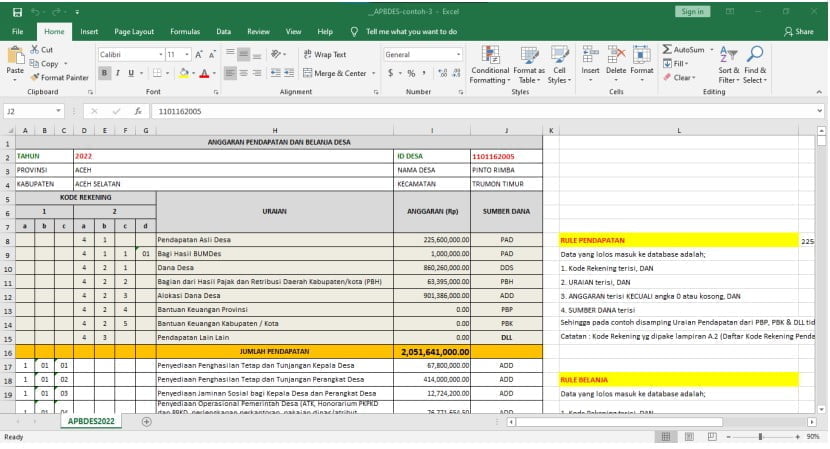Open Find & Select magnifier
830x449 pixels.
[755, 65]
